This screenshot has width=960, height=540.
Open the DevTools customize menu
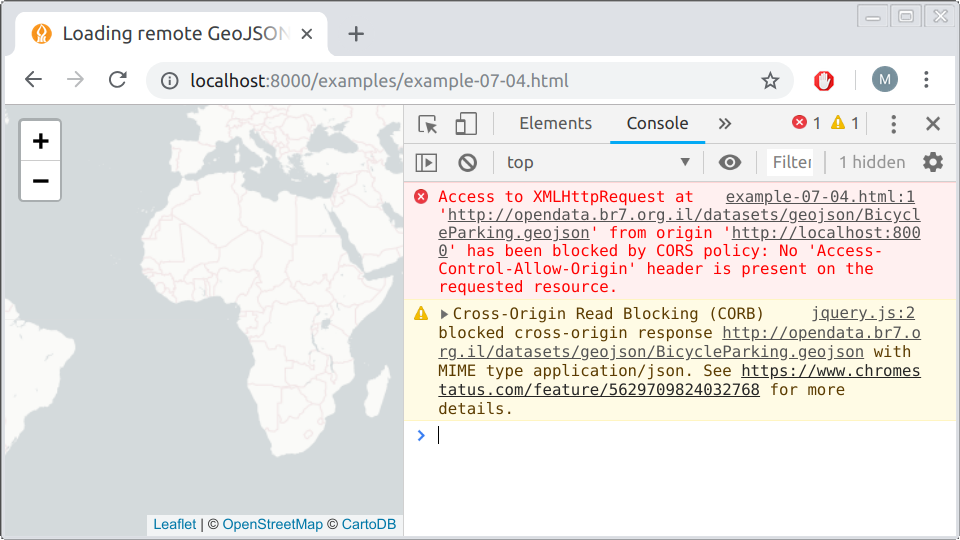(894, 124)
